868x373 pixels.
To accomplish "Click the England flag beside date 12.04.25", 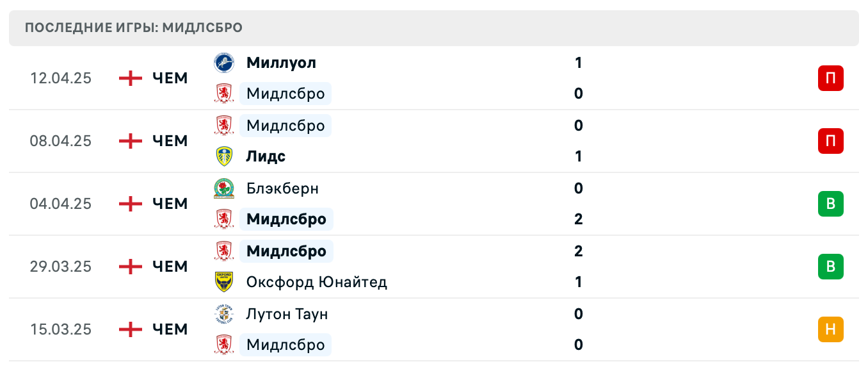I will point(130,78).
